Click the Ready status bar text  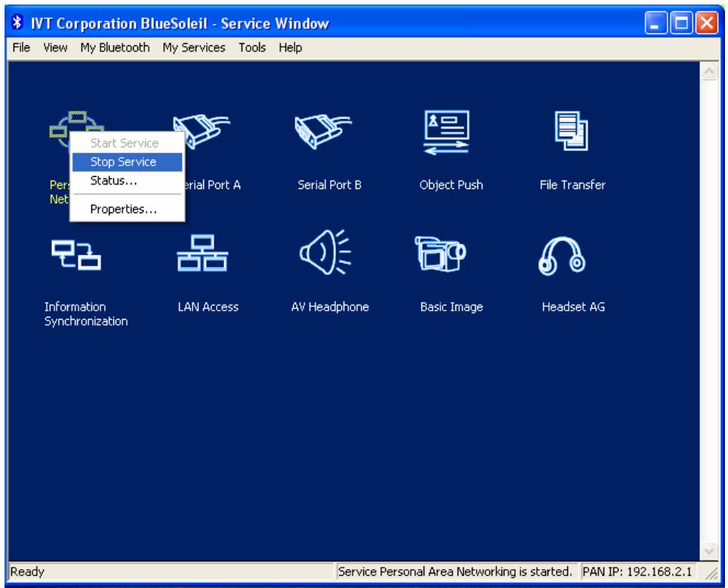coord(27,571)
